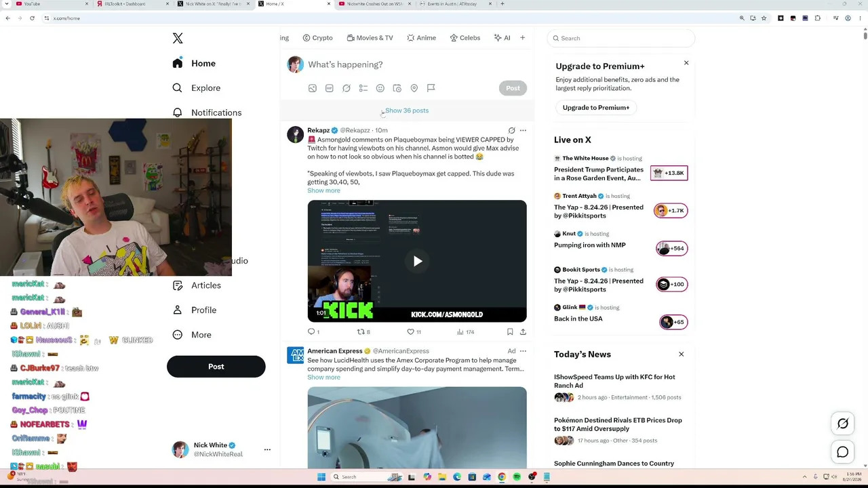Open account menu dots beside Nick White
This screenshot has width=868, height=488.
(x=267, y=449)
